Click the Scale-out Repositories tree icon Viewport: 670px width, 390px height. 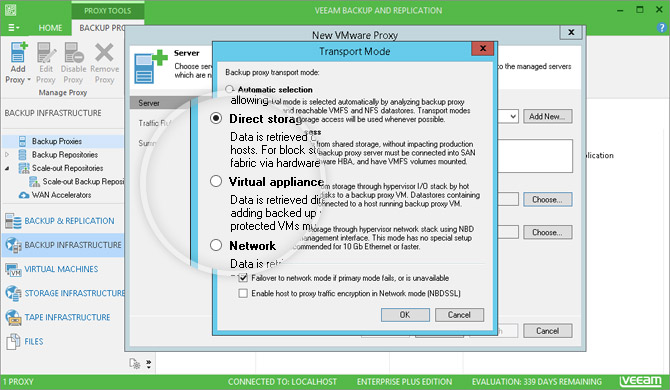tap(24, 168)
